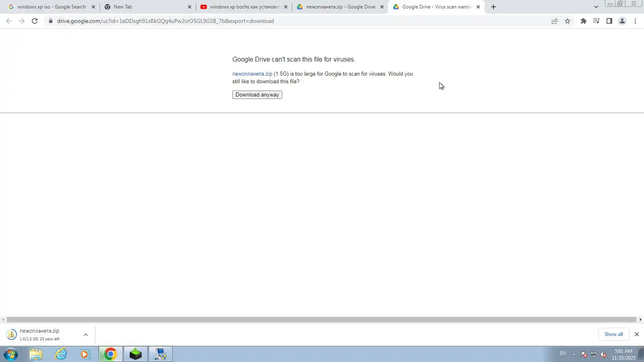Close the windows xp iso Google Search tab
This screenshot has height=362, width=644.
[x=93, y=7]
